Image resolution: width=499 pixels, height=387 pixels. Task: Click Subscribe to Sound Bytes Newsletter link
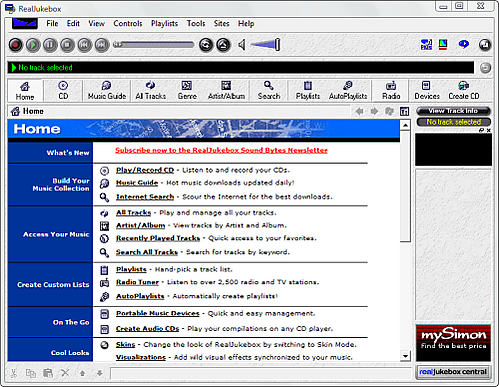point(221,150)
